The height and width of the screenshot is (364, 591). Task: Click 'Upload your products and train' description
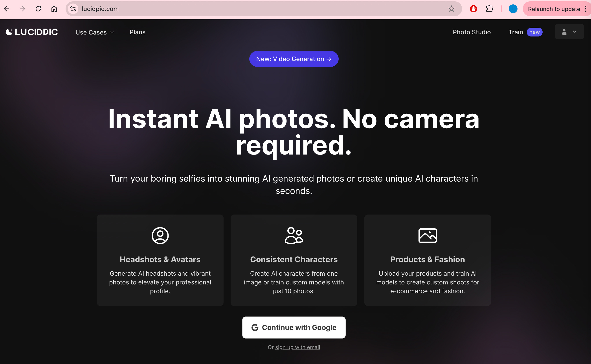click(x=428, y=282)
